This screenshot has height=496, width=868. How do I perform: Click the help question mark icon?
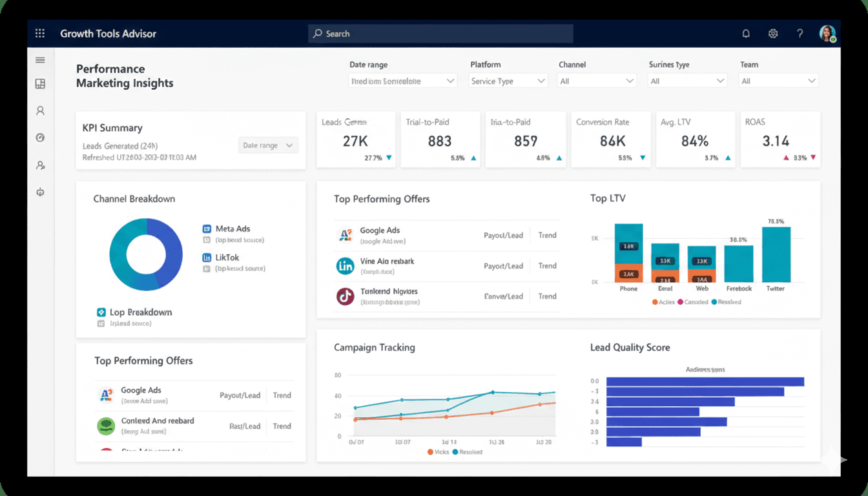pyautogui.click(x=800, y=33)
